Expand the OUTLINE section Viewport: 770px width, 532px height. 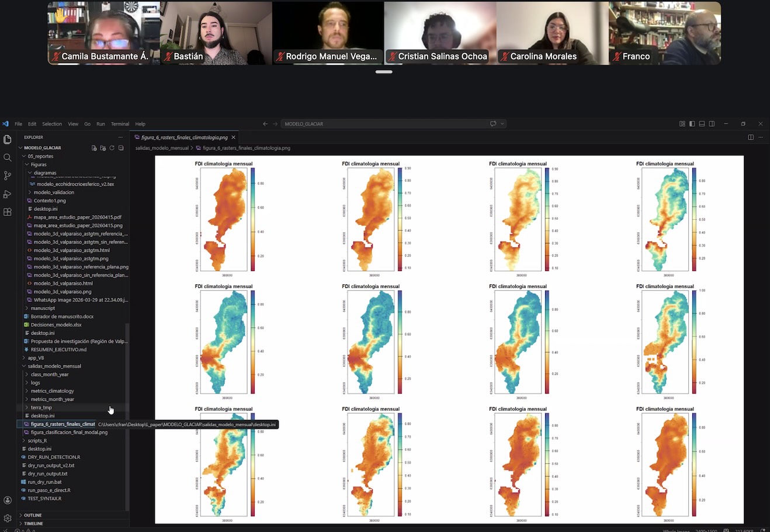click(x=33, y=515)
